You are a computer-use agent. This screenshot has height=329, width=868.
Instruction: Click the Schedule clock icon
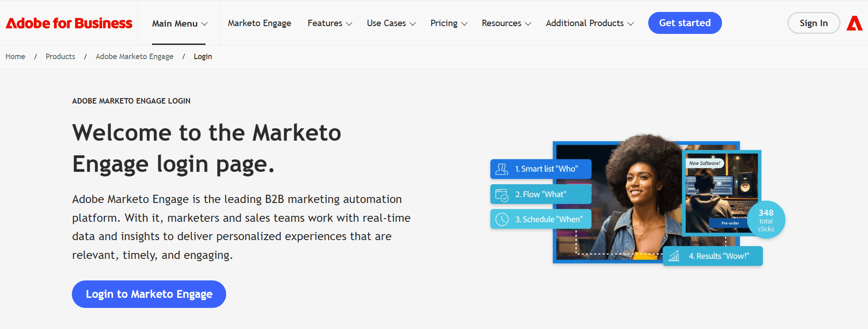pos(502,219)
